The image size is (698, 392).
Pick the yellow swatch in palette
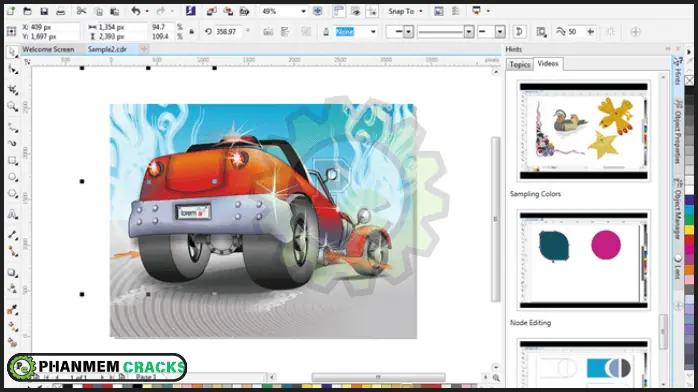click(690, 230)
